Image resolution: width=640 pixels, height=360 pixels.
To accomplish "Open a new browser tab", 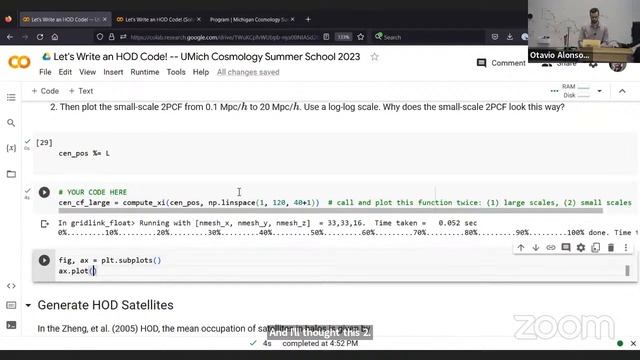I will point(308,19).
